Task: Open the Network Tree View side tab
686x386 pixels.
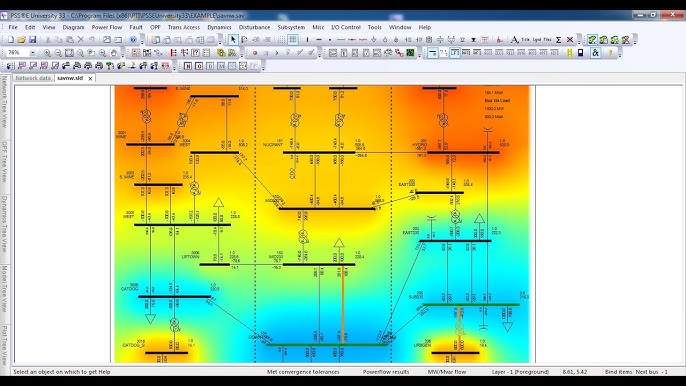Action: click(4, 102)
